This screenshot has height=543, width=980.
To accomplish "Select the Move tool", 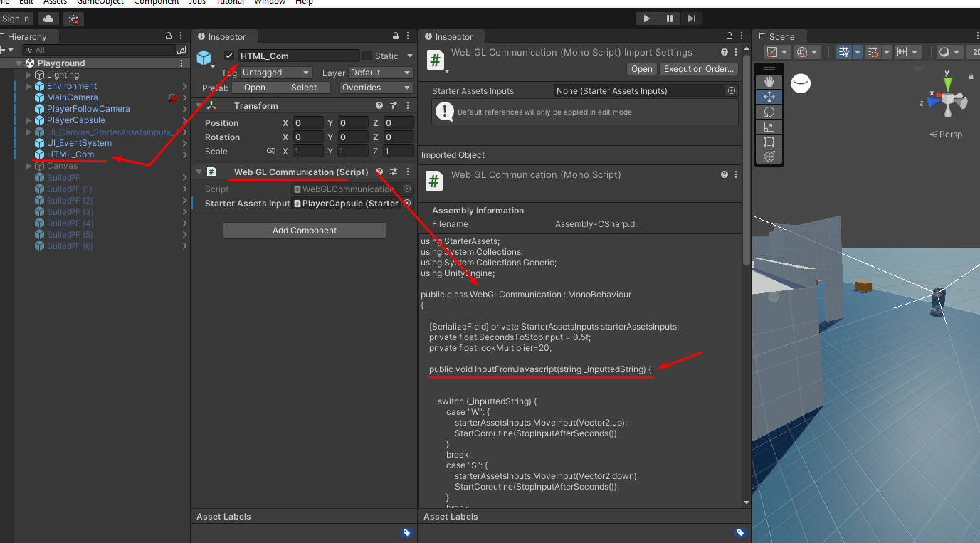I will click(769, 97).
